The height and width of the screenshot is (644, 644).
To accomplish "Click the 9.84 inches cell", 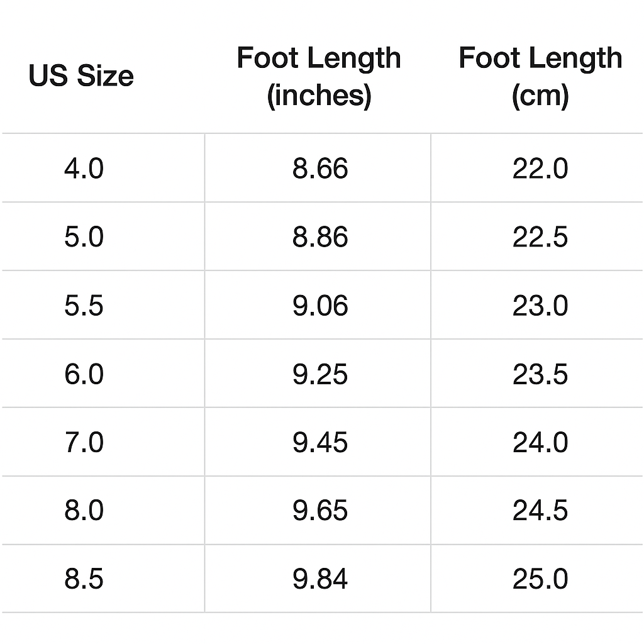I will coord(319,579).
